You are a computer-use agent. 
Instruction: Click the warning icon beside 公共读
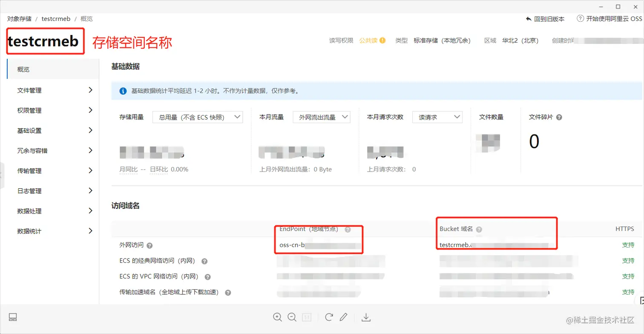[382, 40]
